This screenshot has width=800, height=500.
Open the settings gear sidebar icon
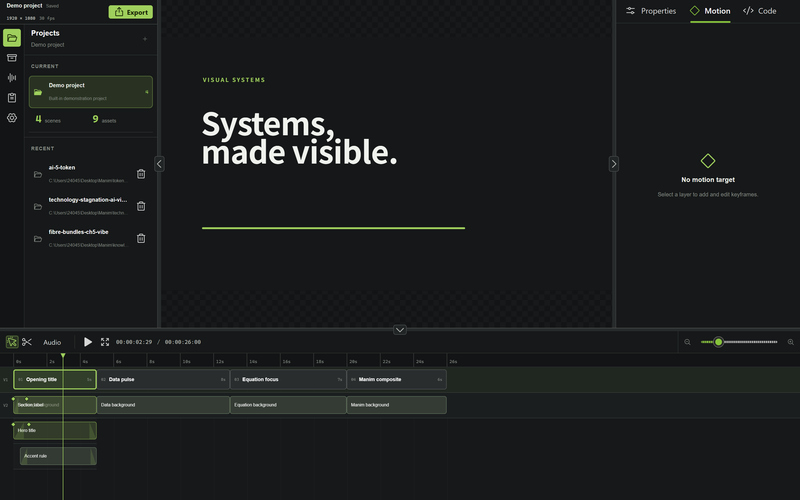coord(12,118)
